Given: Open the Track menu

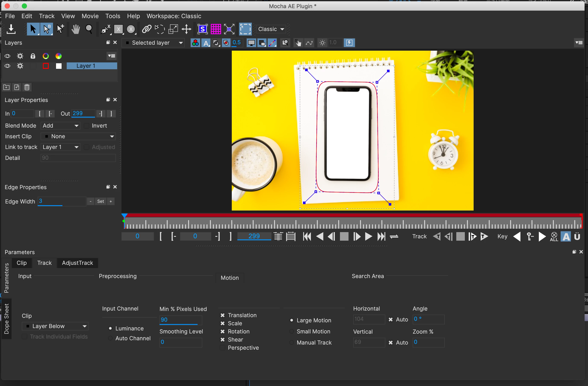Looking at the screenshot, I should (x=46, y=16).
